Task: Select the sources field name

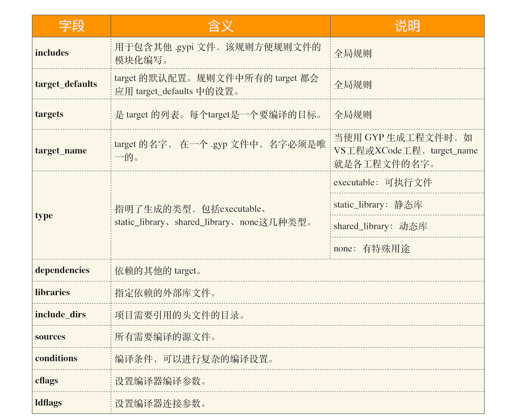Action: 50,337
